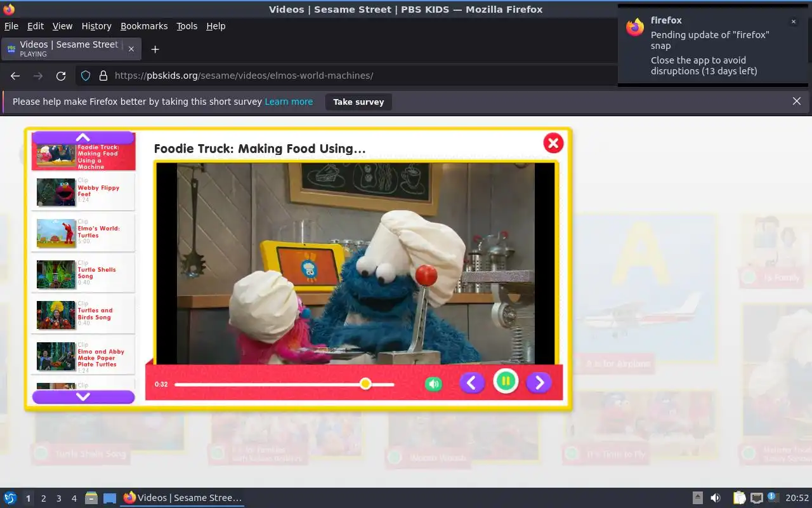Open the History menu
Image resolution: width=812 pixels, height=508 pixels.
pos(96,26)
